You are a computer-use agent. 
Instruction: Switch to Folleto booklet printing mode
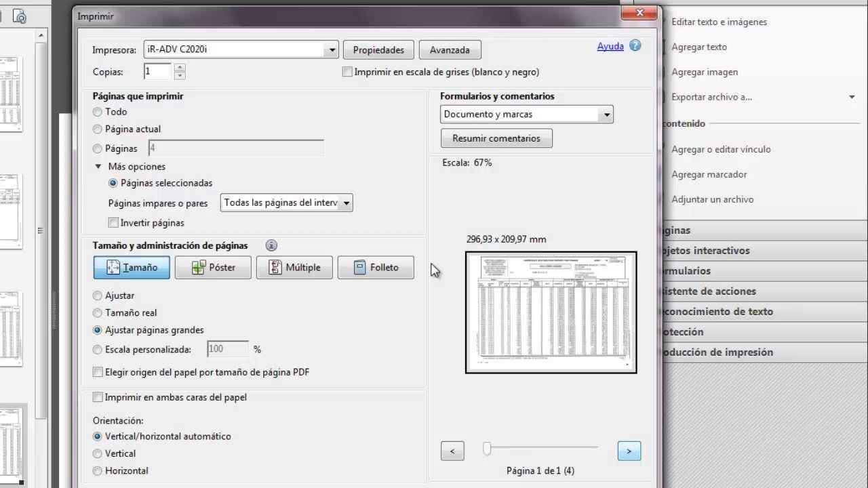coord(376,267)
